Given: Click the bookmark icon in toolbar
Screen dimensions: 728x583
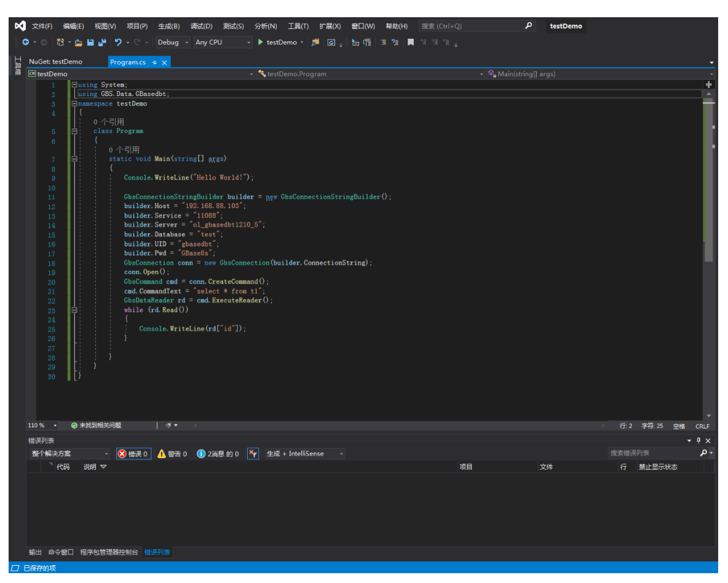Looking at the screenshot, I should coord(411,42).
